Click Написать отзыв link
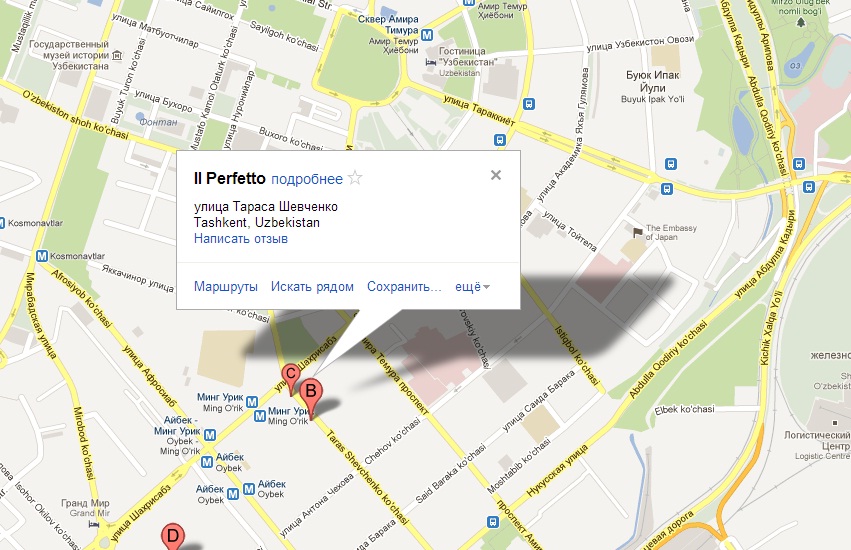This screenshot has width=851, height=550. pyautogui.click(x=240, y=238)
